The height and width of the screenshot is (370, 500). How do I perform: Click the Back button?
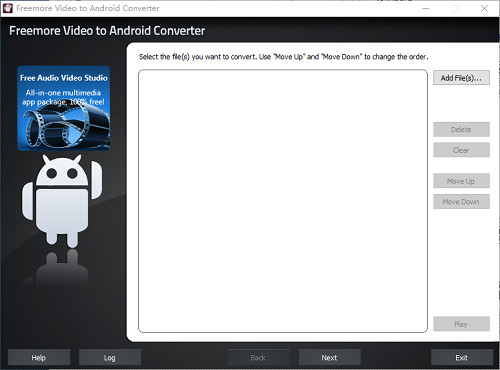(258, 358)
